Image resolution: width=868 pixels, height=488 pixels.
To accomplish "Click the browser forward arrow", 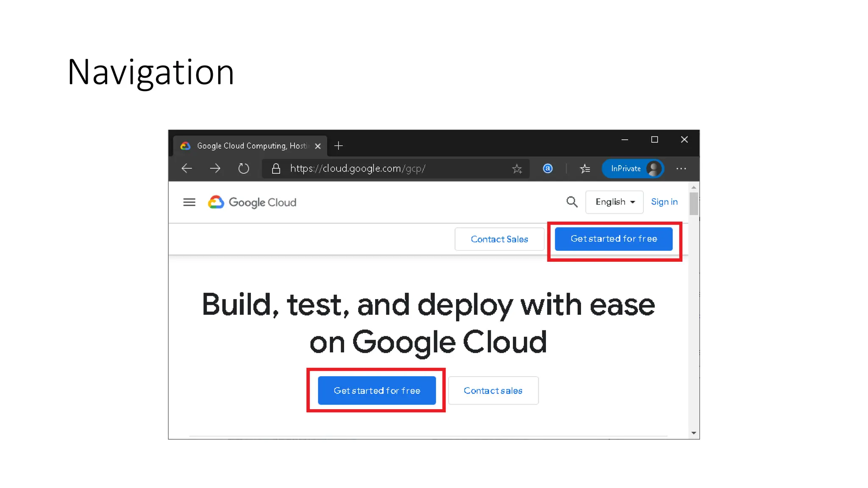I will (215, 169).
